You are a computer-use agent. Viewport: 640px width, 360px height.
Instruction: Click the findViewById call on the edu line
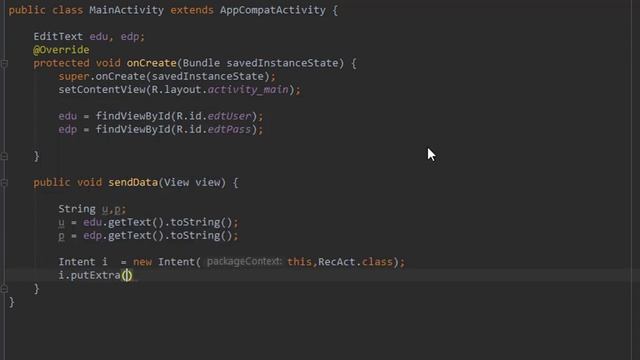click(x=133, y=116)
